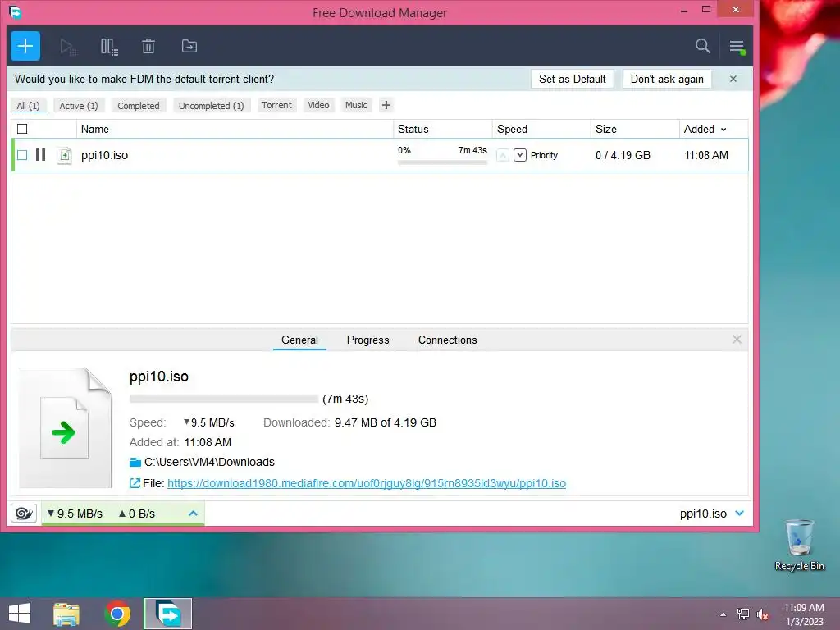Screen dimensions: 840x630
Task: Switch to the Connections details tab
Action: (447, 340)
